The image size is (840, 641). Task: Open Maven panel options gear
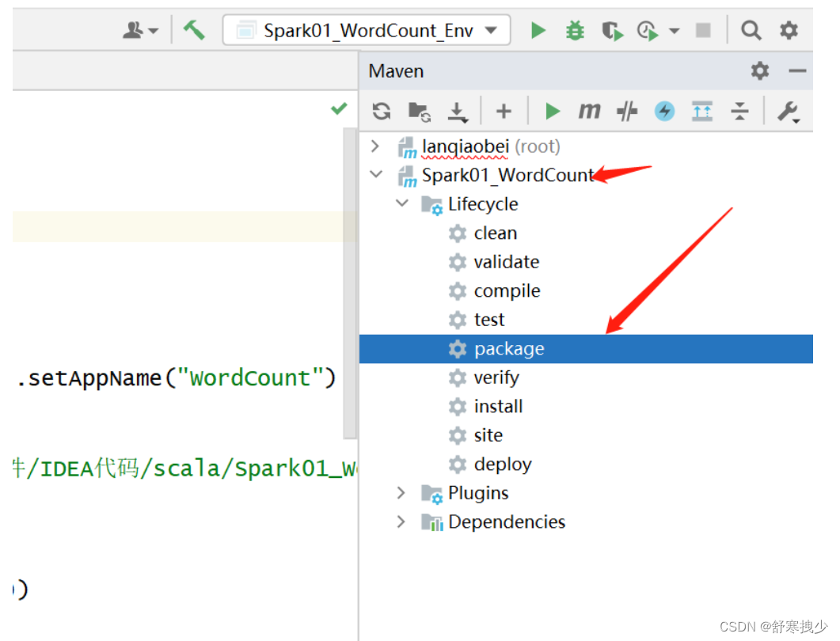760,70
